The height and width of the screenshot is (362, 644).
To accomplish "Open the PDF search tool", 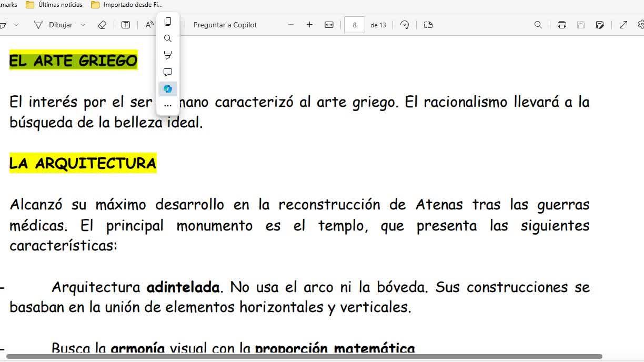I will pyautogui.click(x=538, y=25).
